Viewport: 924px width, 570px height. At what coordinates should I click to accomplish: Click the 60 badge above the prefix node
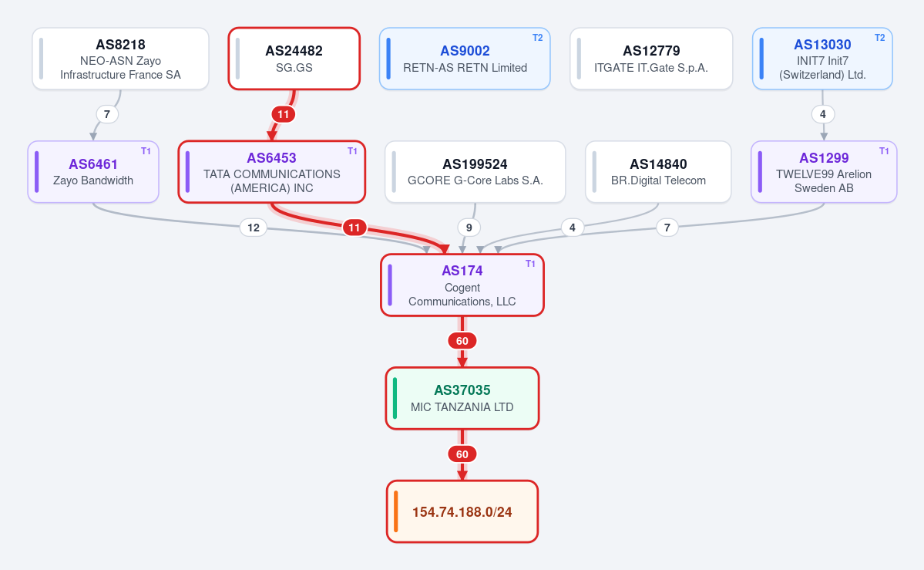tap(462, 454)
